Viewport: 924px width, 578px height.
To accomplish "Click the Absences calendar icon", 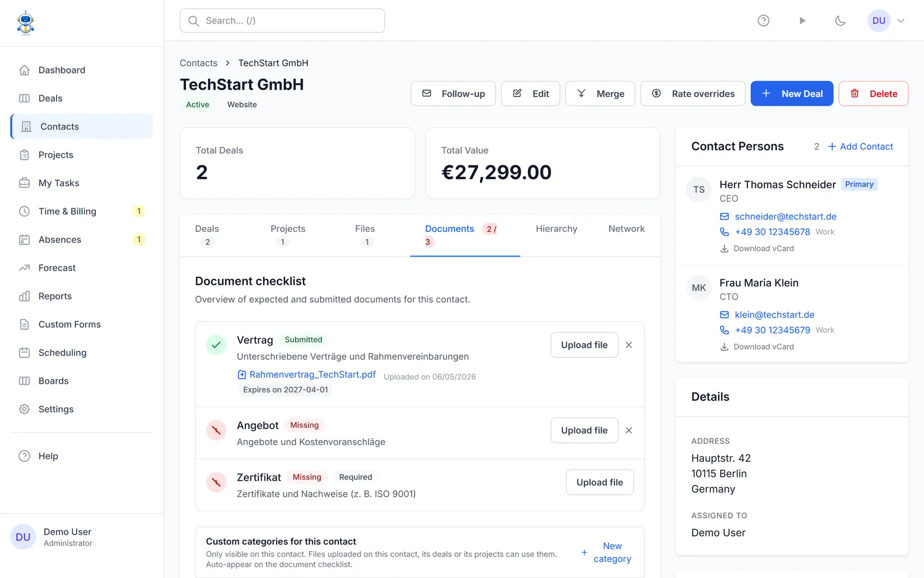I will (x=24, y=240).
